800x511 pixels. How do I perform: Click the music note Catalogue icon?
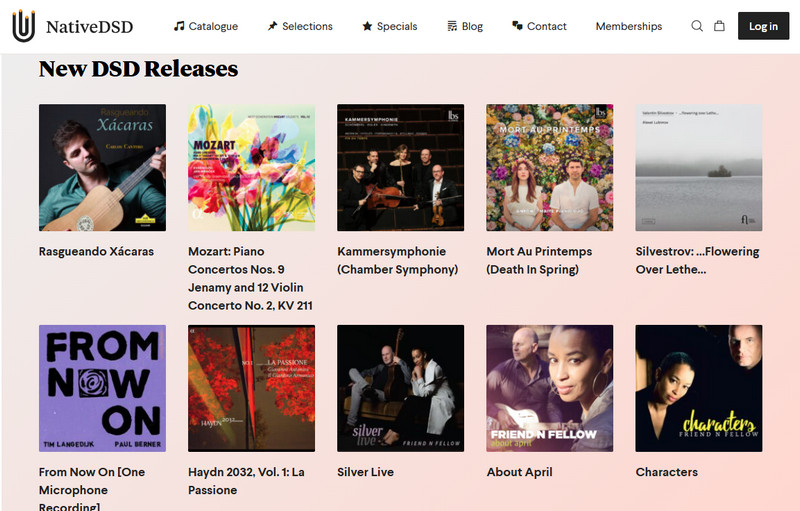pyautogui.click(x=179, y=26)
